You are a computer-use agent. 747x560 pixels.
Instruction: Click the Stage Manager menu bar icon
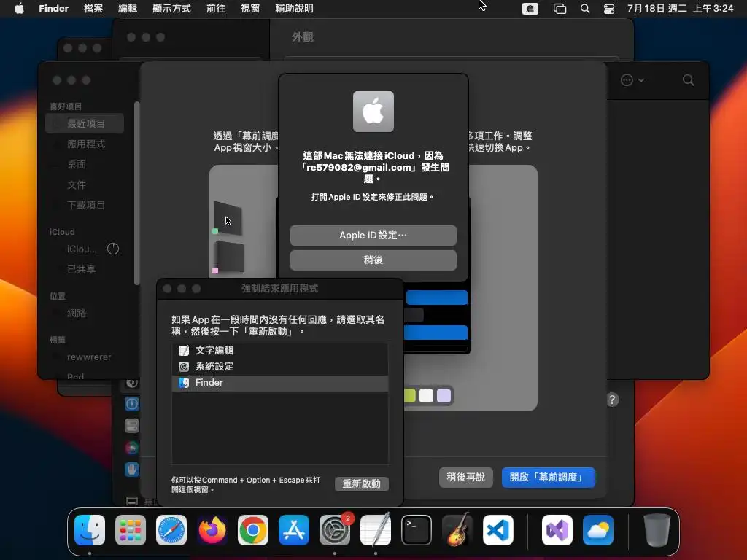[560, 9]
